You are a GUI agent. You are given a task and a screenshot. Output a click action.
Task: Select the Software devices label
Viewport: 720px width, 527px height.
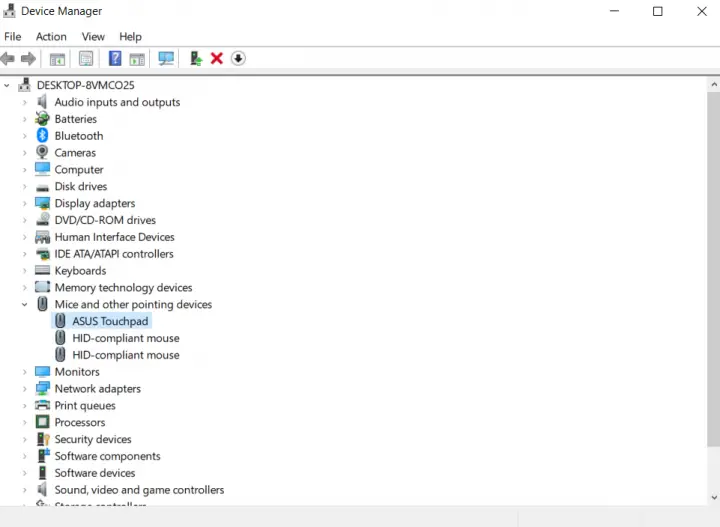(x=95, y=473)
